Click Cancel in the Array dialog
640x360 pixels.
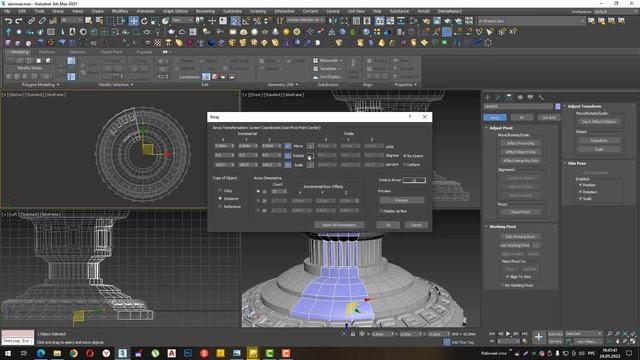[416, 225]
